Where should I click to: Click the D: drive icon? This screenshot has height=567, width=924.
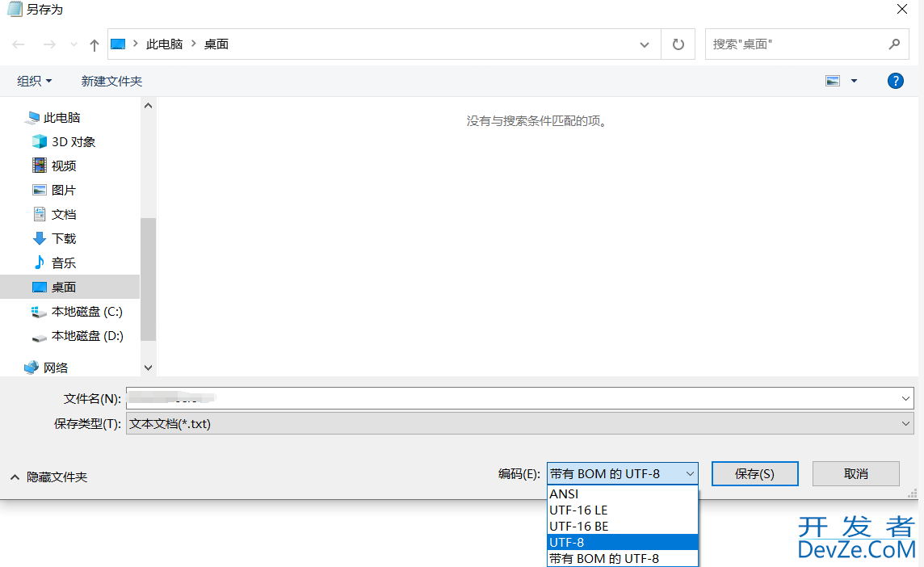tap(39, 338)
